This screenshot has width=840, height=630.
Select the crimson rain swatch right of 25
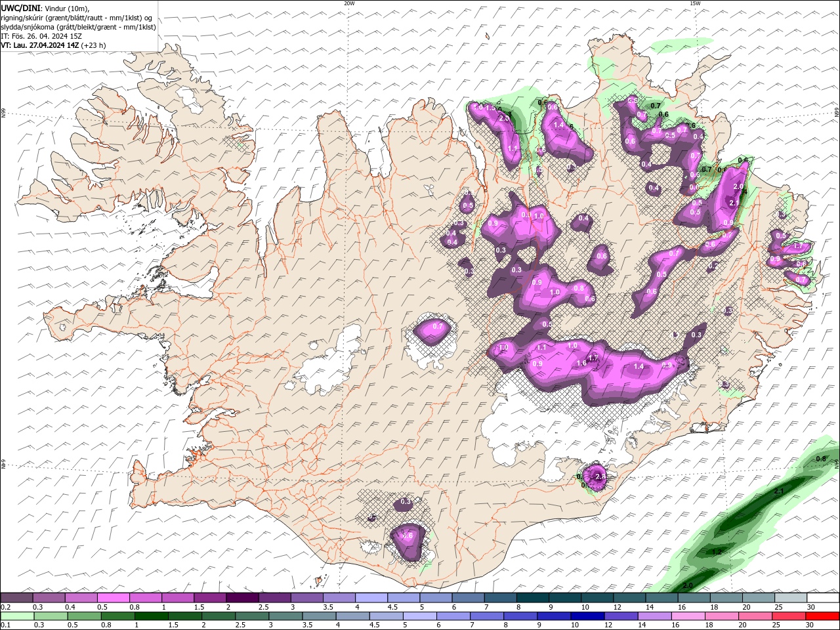(788, 616)
